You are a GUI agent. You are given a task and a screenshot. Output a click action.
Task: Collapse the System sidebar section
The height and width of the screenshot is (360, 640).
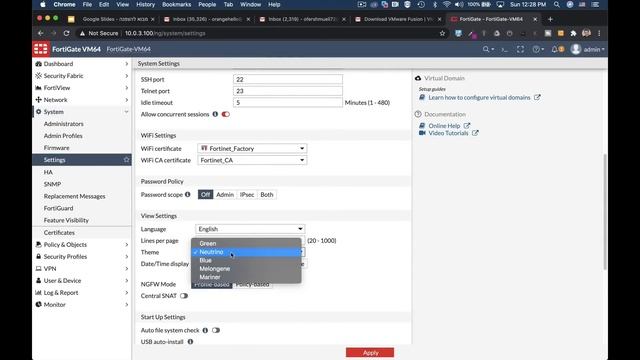pyautogui.click(x=82, y=111)
